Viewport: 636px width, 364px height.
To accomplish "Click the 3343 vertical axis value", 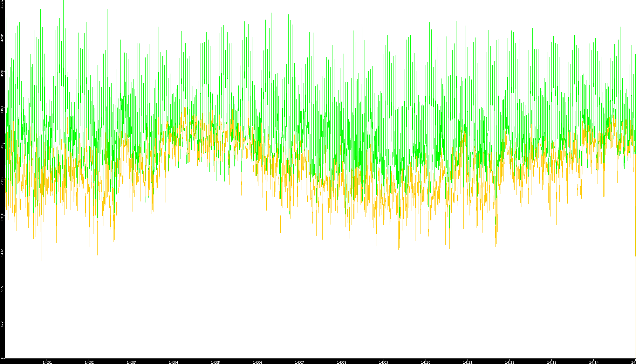I will pyautogui.click(x=2, y=110).
